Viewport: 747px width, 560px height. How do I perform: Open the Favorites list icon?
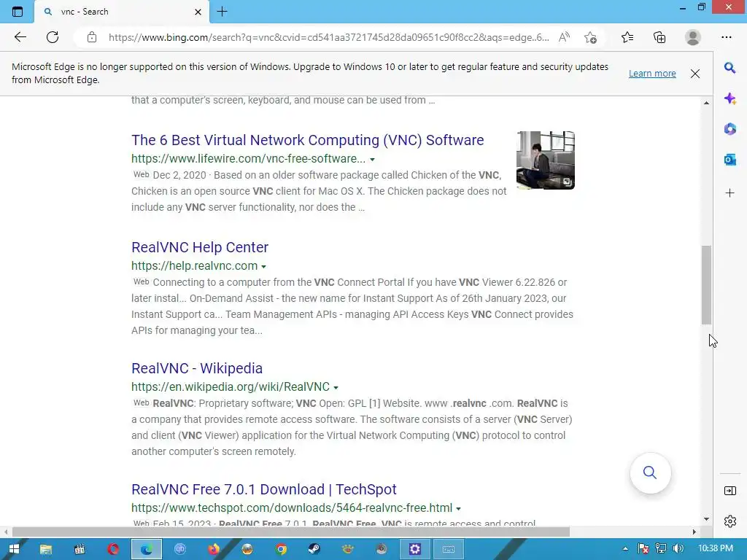coord(627,37)
